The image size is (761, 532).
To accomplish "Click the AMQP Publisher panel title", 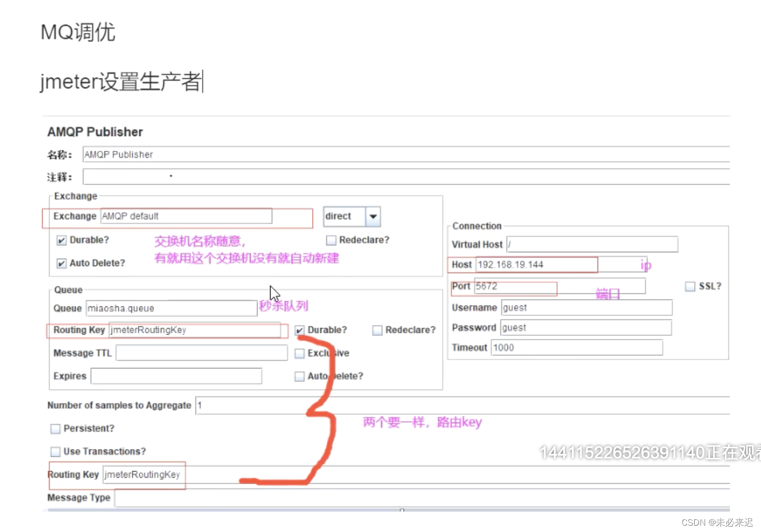I will (x=95, y=132).
